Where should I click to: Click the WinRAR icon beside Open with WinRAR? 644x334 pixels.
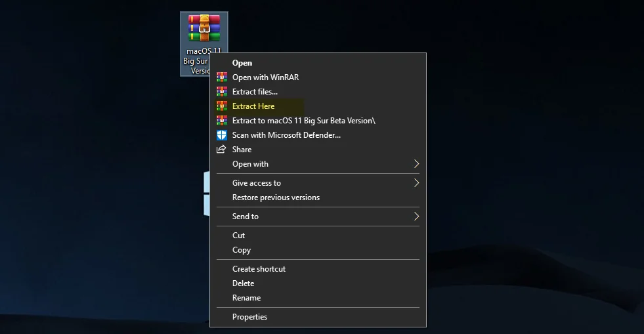(222, 77)
